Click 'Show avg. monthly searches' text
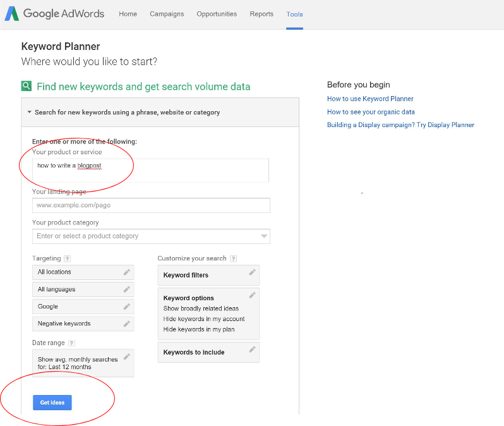Image resolution: width=504 pixels, height=426 pixels. click(78, 360)
